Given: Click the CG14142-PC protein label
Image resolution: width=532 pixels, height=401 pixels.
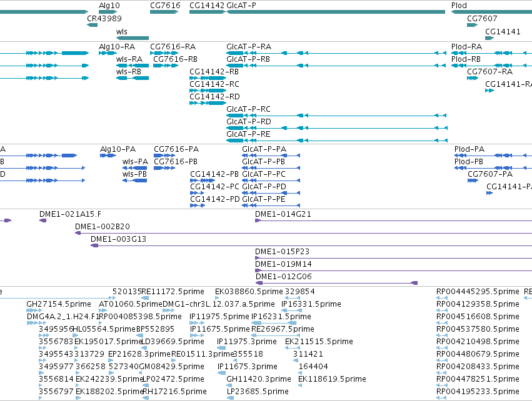Looking at the screenshot, I should click(x=215, y=187).
